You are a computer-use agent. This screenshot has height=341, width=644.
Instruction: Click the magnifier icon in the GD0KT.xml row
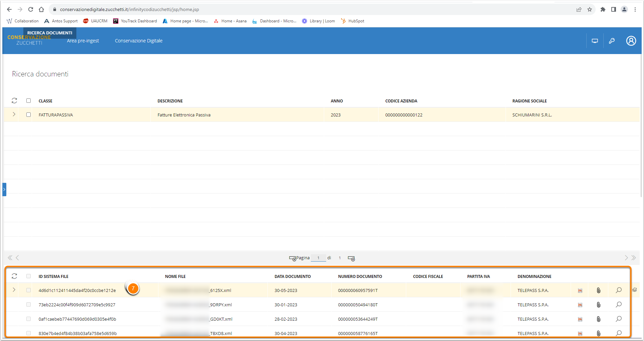[x=619, y=319]
